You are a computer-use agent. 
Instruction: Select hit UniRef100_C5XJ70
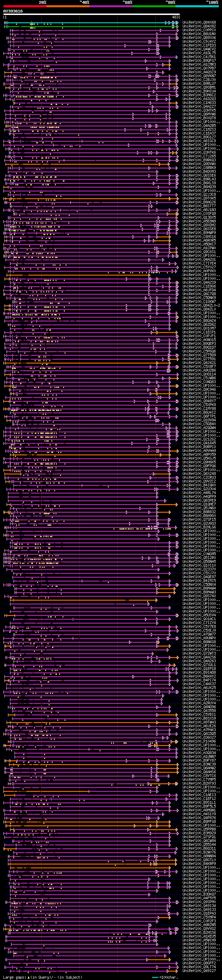tap(199, 573)
